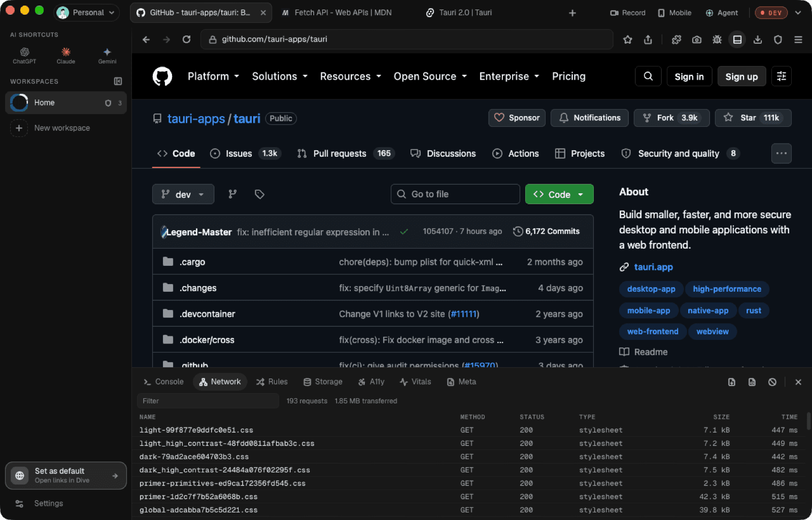Toggle the devtools panel layout icon
Screen dimensions: 812x520
(x=737, y=40)
